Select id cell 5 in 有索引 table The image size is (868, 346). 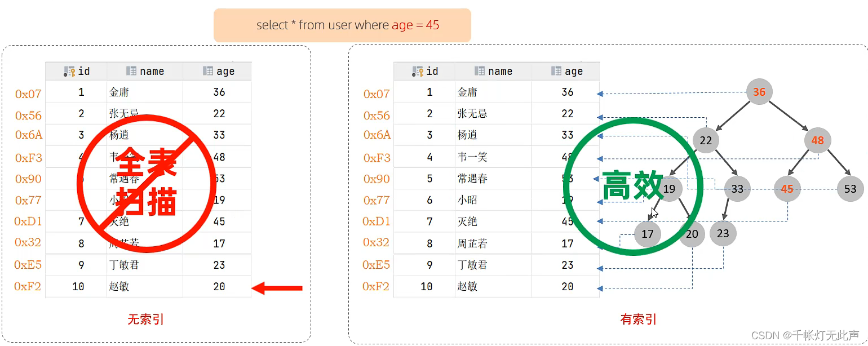[x=424, y=179]
